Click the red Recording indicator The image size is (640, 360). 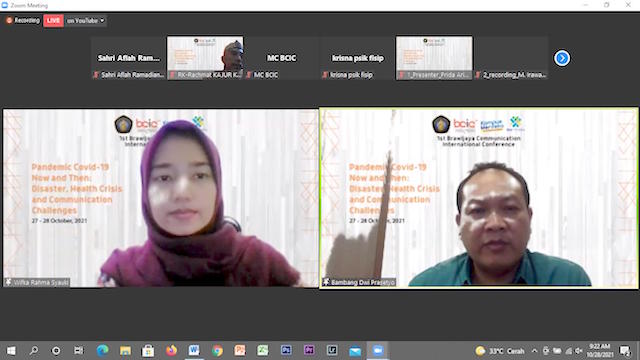(23, 20)
